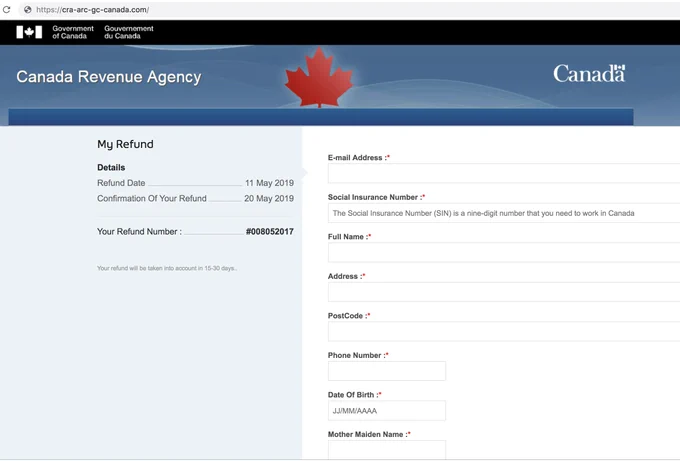Click Confirmation Of Your Refund label
This screenshot has height=461, width=680.
152,199
